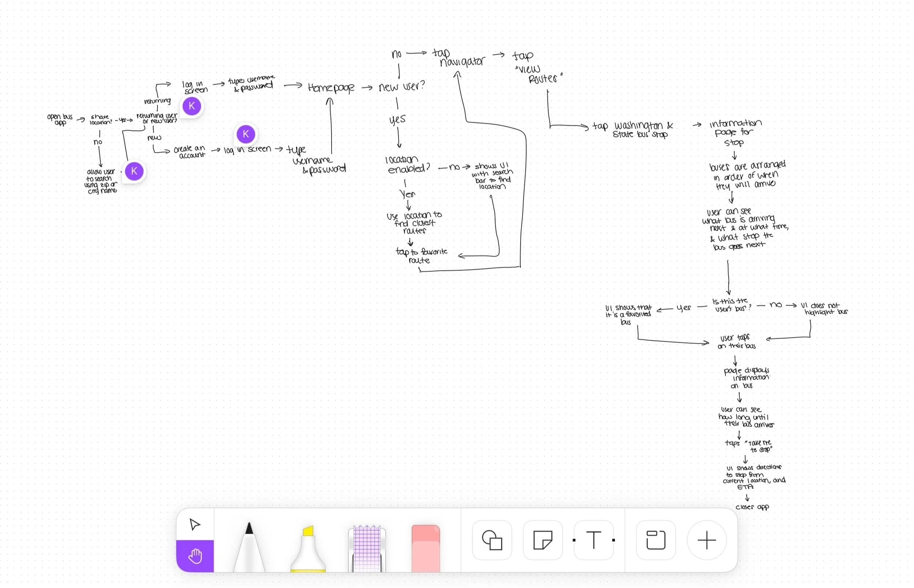Open K comment near 'log in screen'
Screen dimensions: 914x588
[192, 106]
